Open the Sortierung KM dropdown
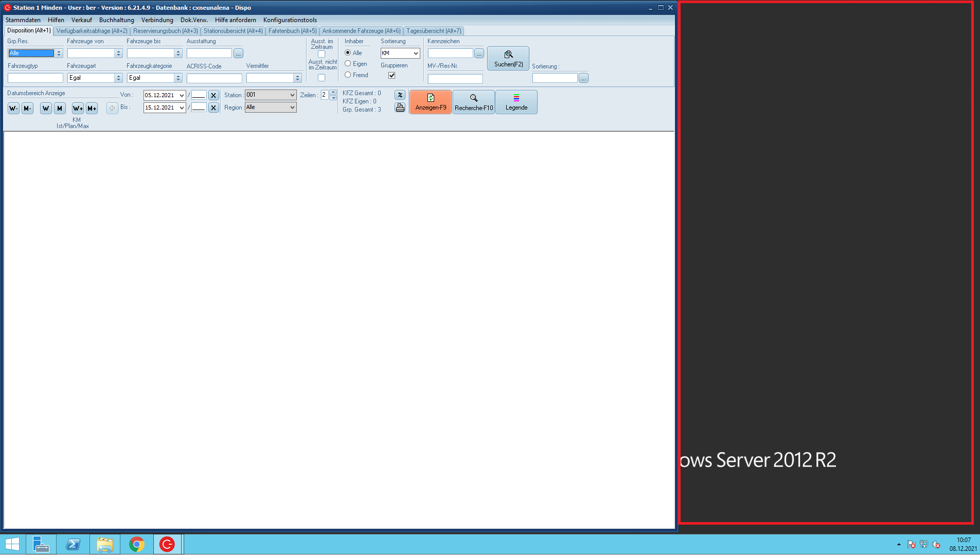The width and height of the screenshot is (980, 555). pos(415,53)
